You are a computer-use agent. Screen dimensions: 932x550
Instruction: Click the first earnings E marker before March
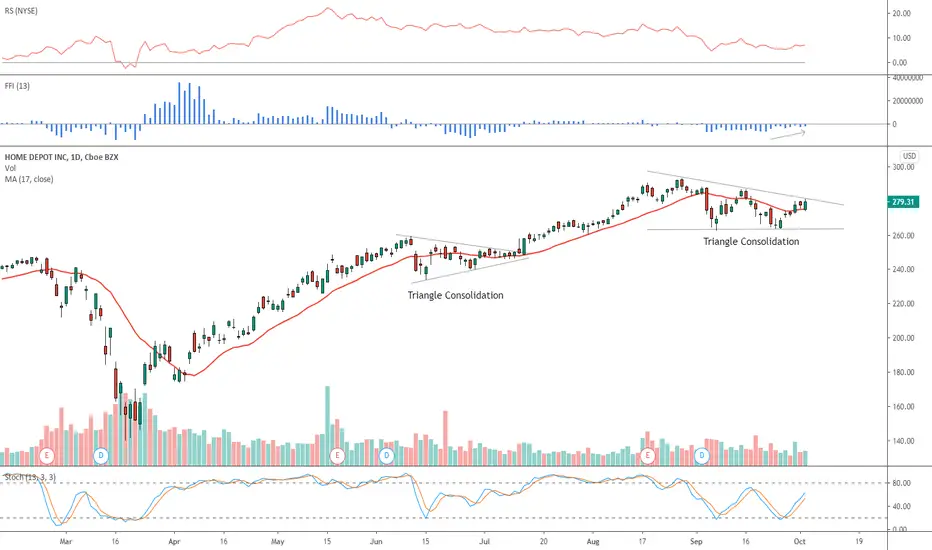pyautogui.click(x=46, y=456)
